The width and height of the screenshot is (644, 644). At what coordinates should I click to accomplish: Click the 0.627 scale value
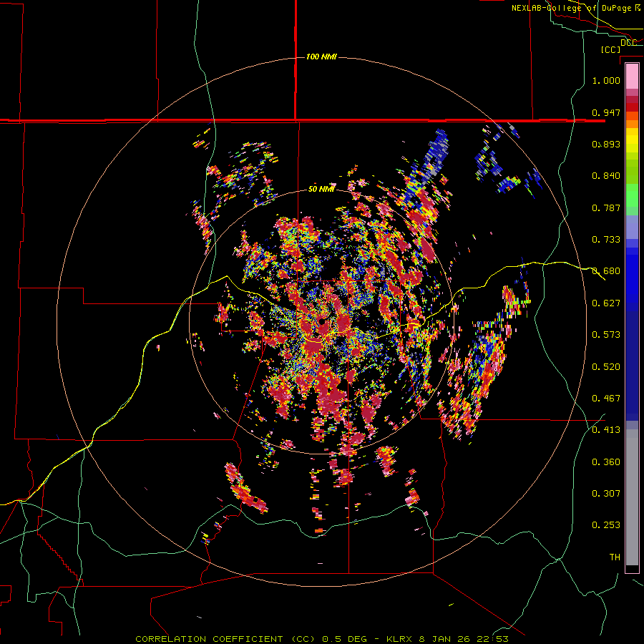606,303
